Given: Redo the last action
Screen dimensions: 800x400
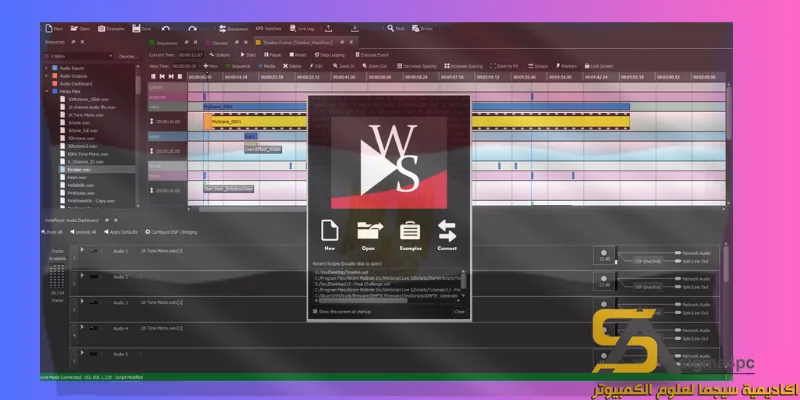Looking at the screenshot, I should coord(192,29).
